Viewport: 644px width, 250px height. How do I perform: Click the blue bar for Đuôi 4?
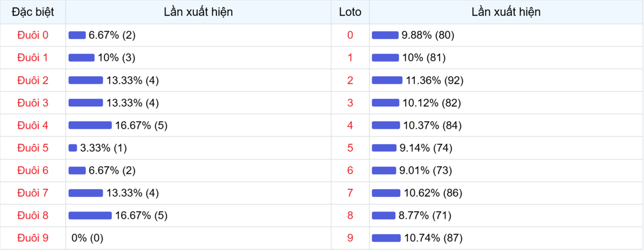tap(90, 126)
